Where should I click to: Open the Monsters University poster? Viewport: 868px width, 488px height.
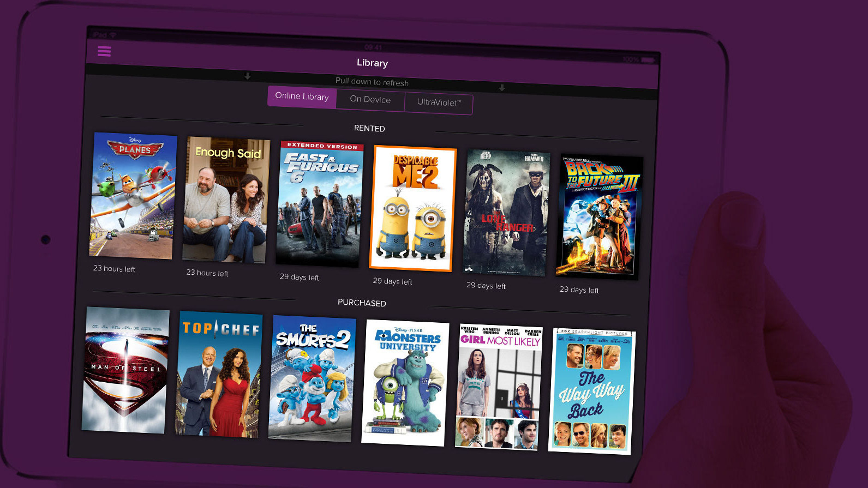tap(405, 383)
